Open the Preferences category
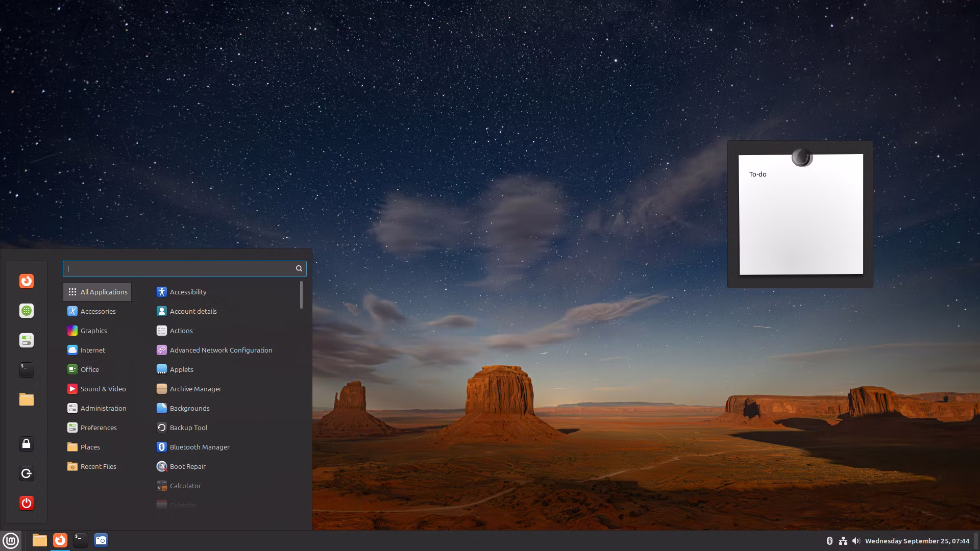The height and width of the screenshot is (551, 980). 98,428
